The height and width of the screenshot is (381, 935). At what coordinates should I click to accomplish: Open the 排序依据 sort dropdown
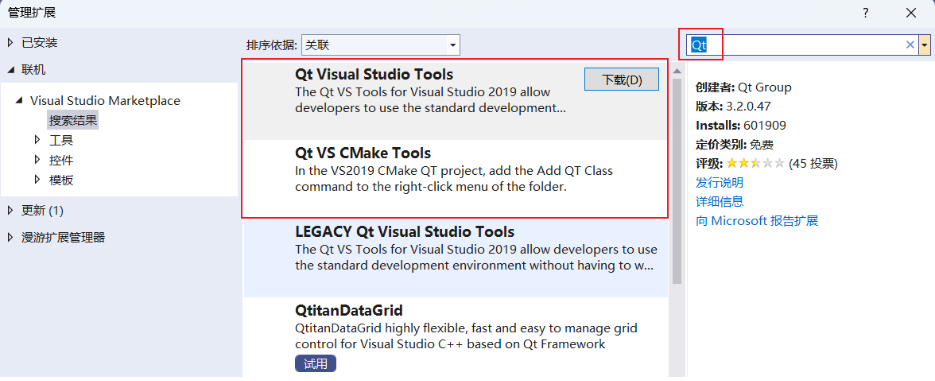(x=381, y=45)
